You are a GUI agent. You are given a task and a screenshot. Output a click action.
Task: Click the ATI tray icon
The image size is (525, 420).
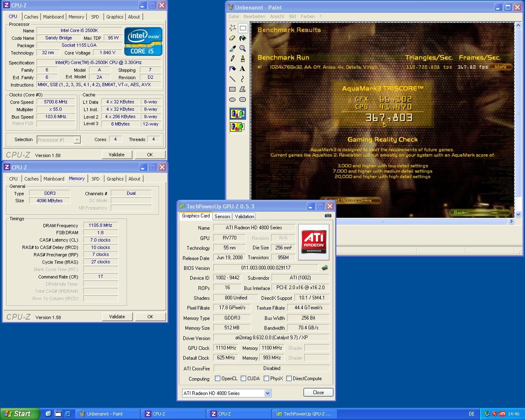(x=502, y=414)
